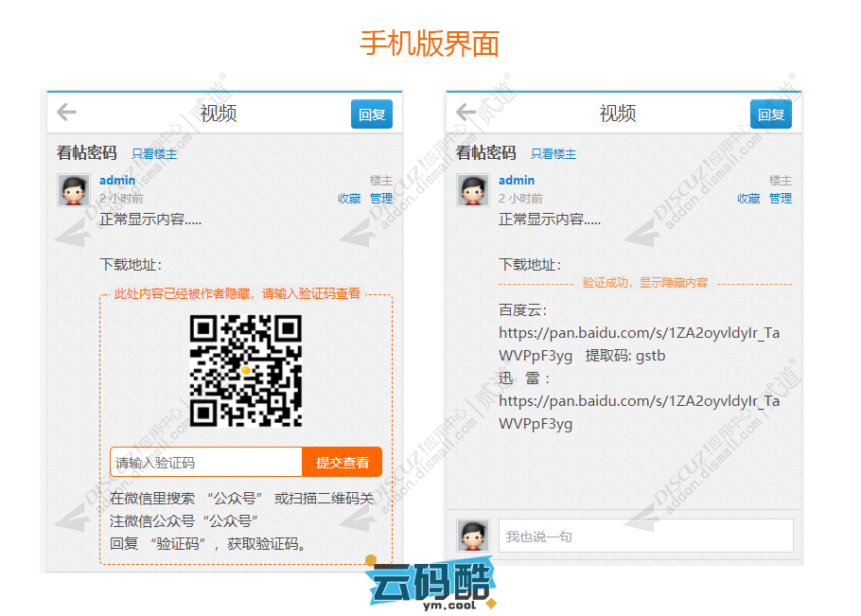The width and height of the screenshot is (861, 616).
Task: Click the avatar beside the comment box
Action: click(473, 536)
